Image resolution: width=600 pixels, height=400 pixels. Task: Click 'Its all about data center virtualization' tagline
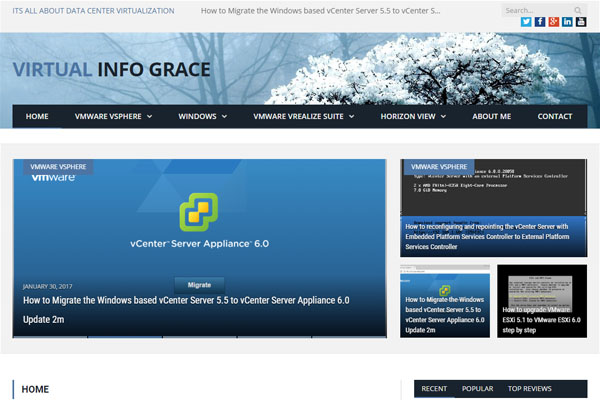(93, 11)
